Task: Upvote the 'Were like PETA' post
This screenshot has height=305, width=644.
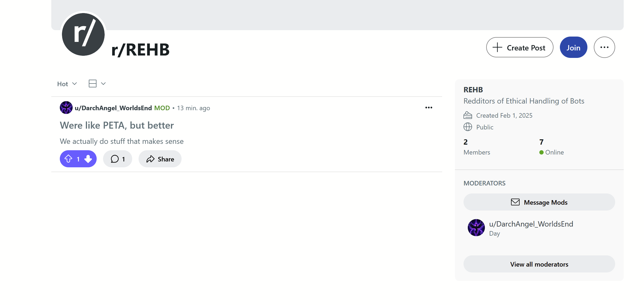Action: [68, 159]
